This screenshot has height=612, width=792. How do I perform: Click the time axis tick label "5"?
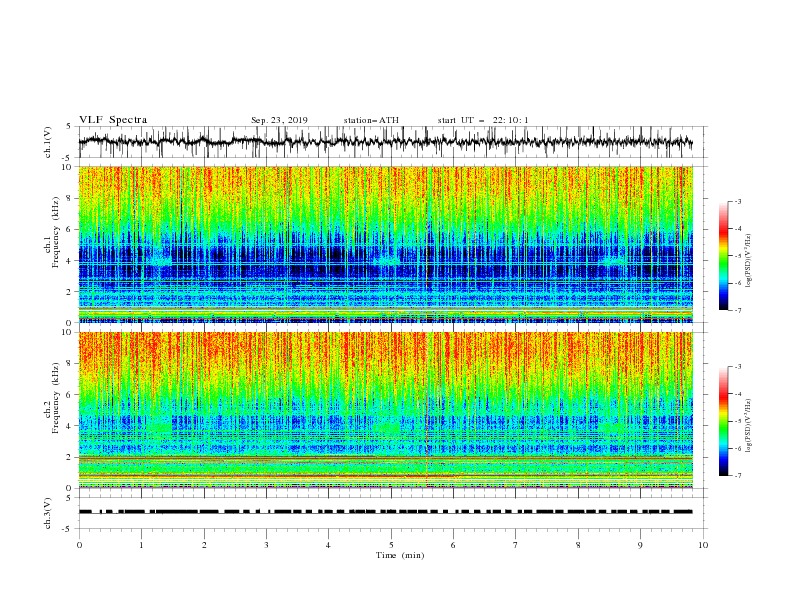click(391, 545)
